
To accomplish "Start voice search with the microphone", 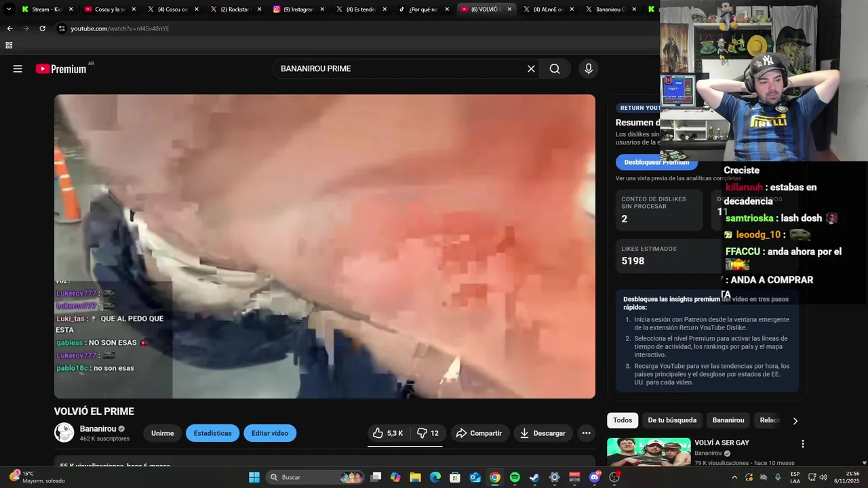I will point(589,68).
